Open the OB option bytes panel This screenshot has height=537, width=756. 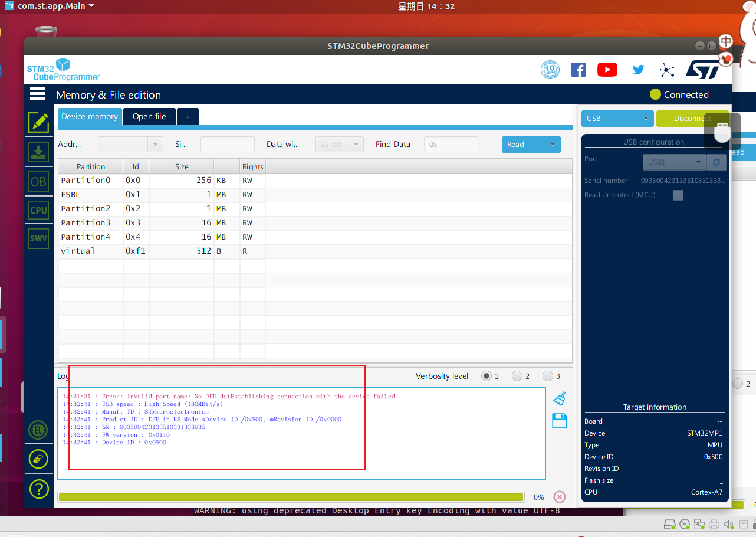coord(39,182)
